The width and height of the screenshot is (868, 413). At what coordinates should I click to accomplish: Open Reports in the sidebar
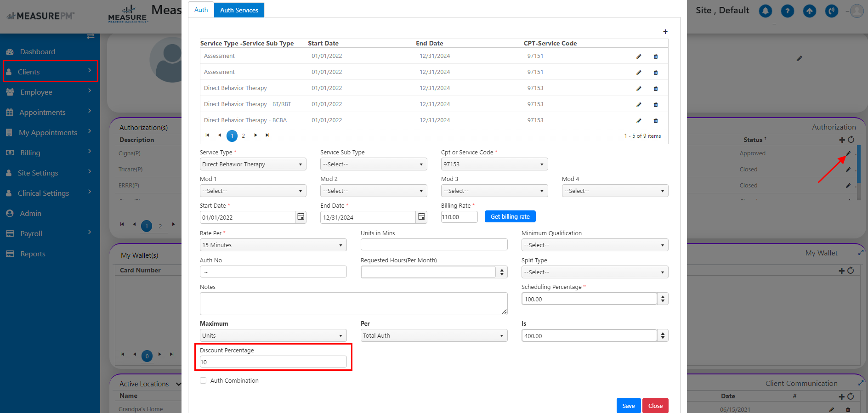(x=33, y=254)
